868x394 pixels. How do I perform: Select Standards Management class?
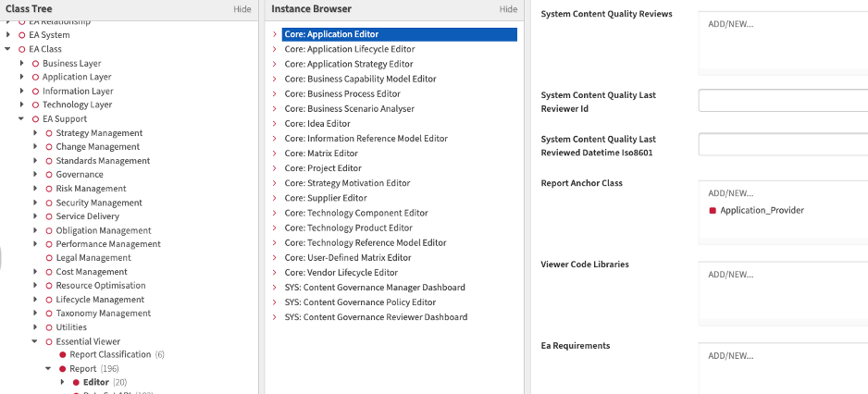pos(103,161)
